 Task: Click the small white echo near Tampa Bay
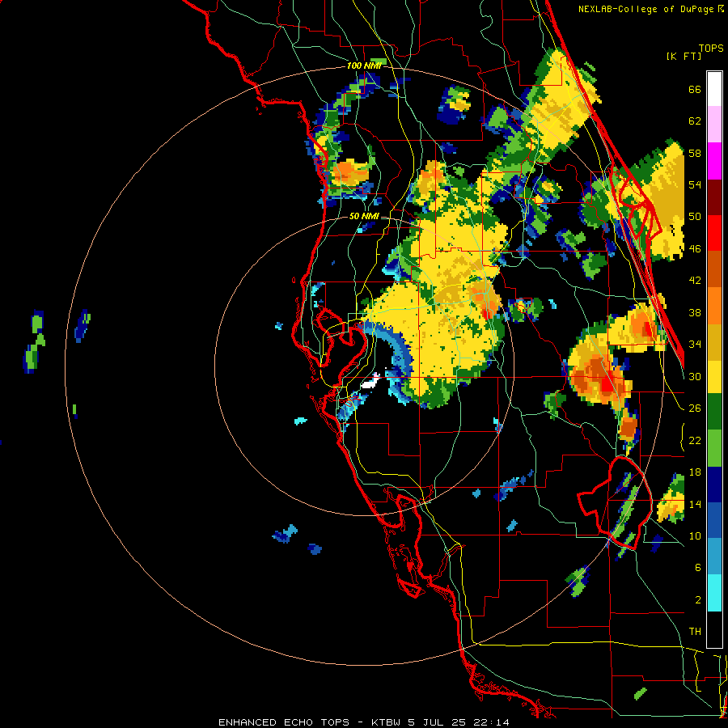tap(370, 383)
